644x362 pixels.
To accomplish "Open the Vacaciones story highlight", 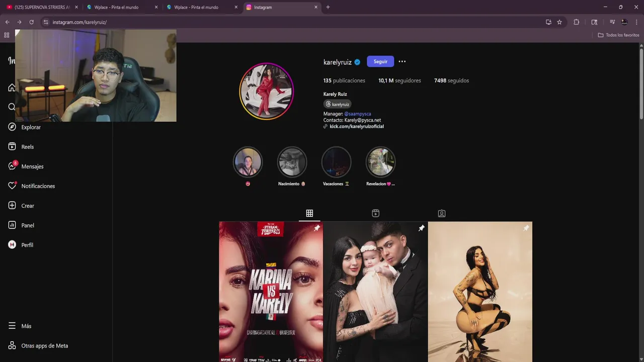I will 336,162.
